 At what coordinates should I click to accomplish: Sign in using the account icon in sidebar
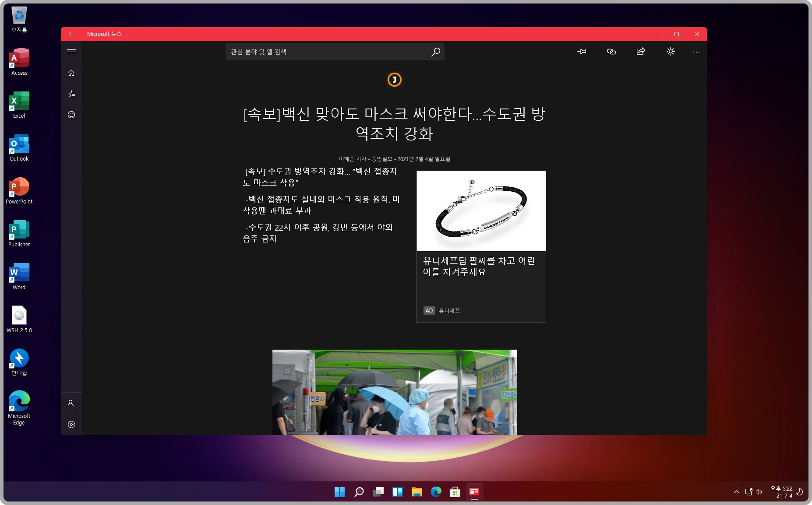coord(71,403)
